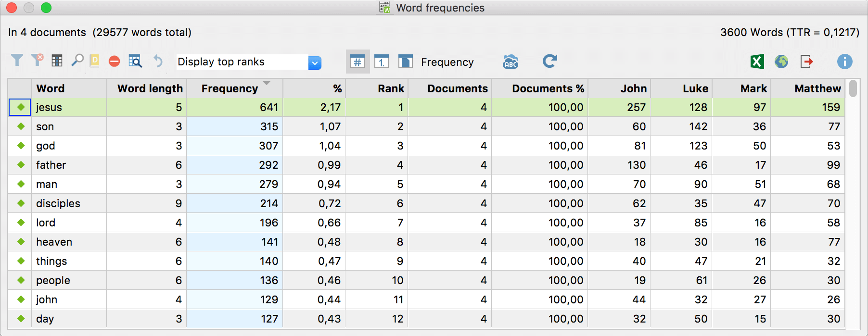Click the Luke count 142
Viewport: 868px width, 336px height.
pos(698,126)
